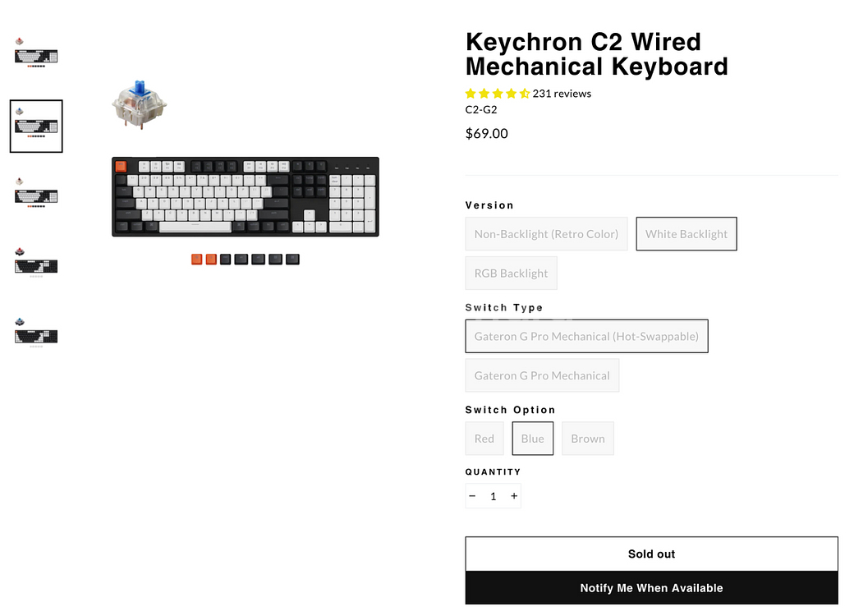Image resolution: width=854 pixels, height=616 pixels.
Task: Choose RGB Backlight version
Action: (511, 274)
